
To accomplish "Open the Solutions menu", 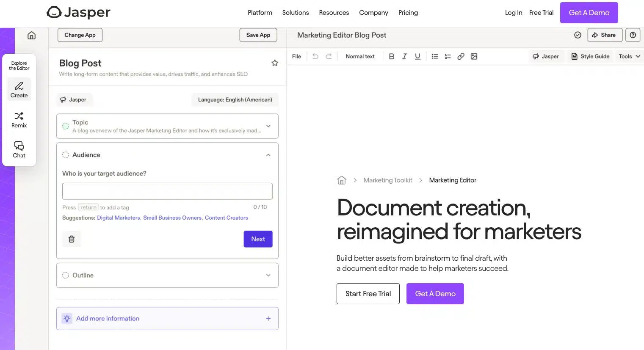I will point(296,13).
